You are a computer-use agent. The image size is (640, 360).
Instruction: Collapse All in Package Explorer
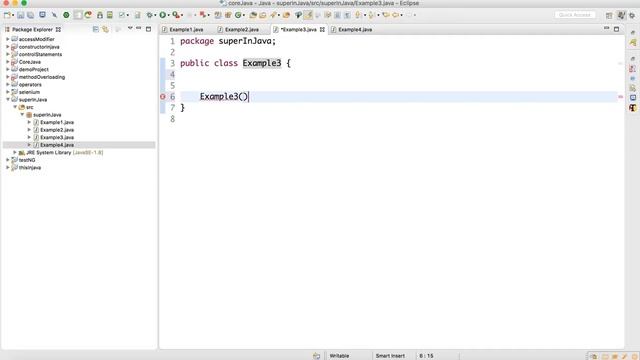pos(96,29)
